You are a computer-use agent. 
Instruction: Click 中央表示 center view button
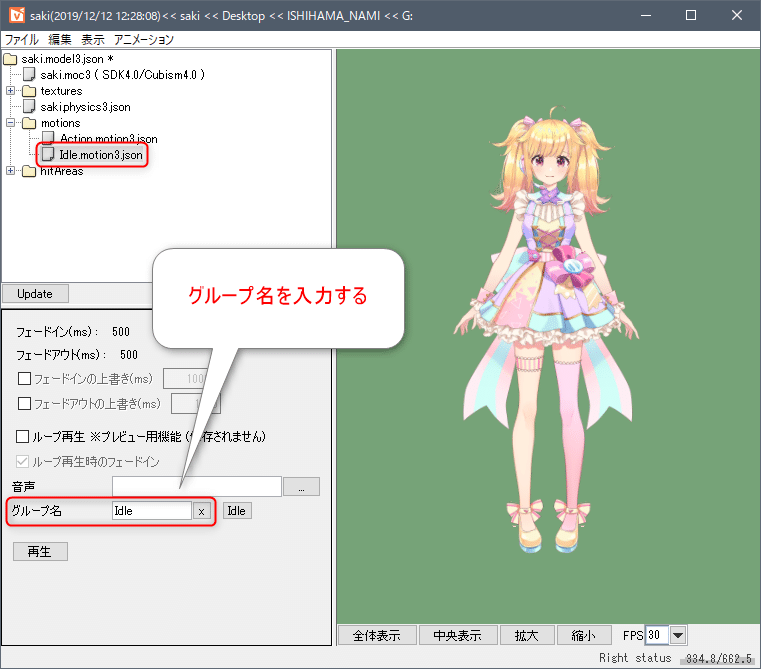coord(458,635)
